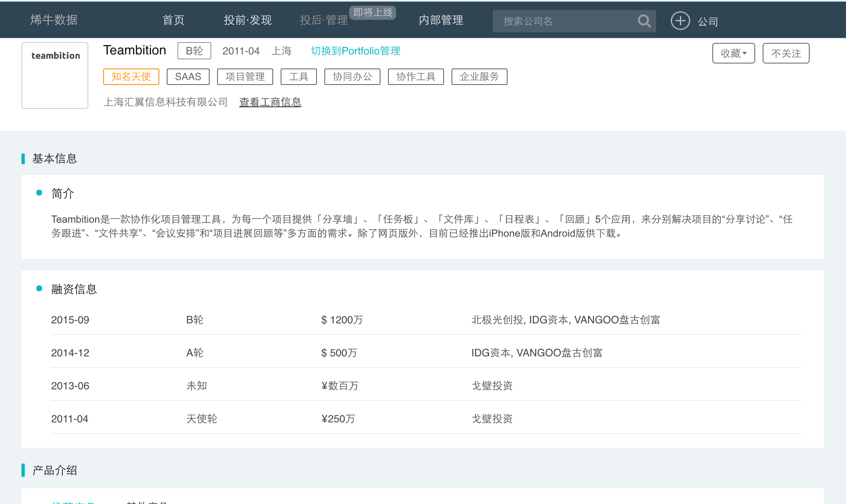Image resolution: width=846 pixels, height=504 pixels.
Task: Open the 投后·管理 menu
Action: click(x=324, y=20)
